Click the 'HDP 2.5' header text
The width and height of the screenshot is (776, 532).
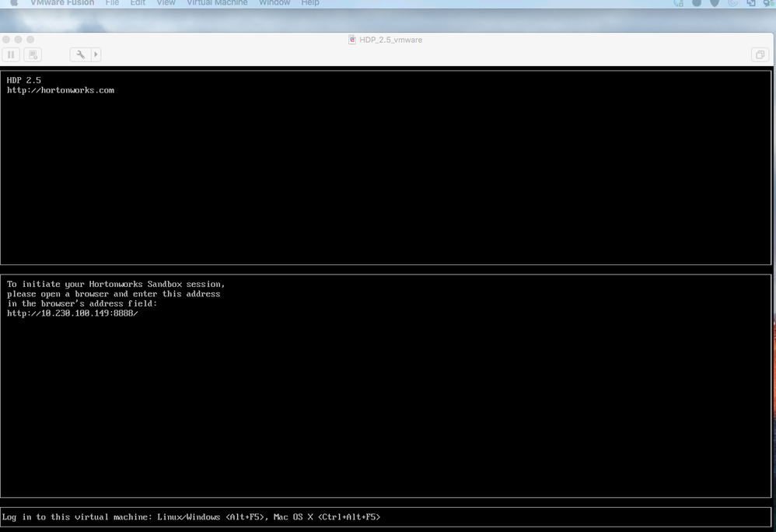point(24,80)
